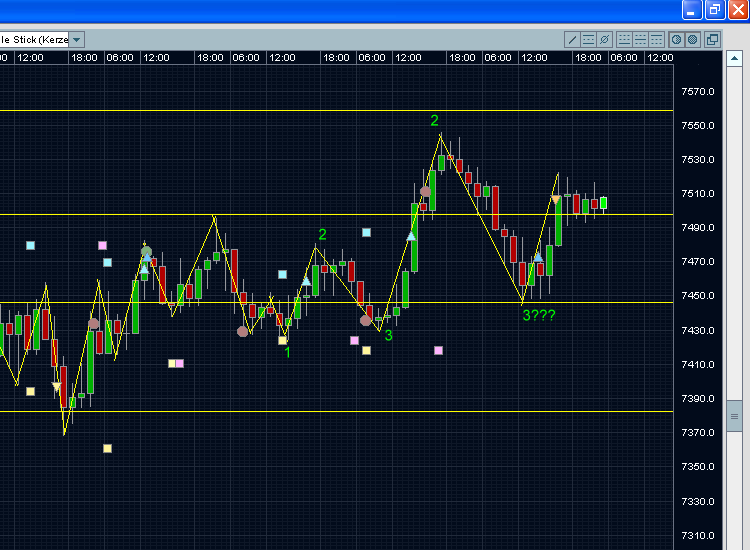The width and height of the screenshot is (750, 550).
Task: Toggle the fully shaded circle display button
Action: (x=692, y=40)
